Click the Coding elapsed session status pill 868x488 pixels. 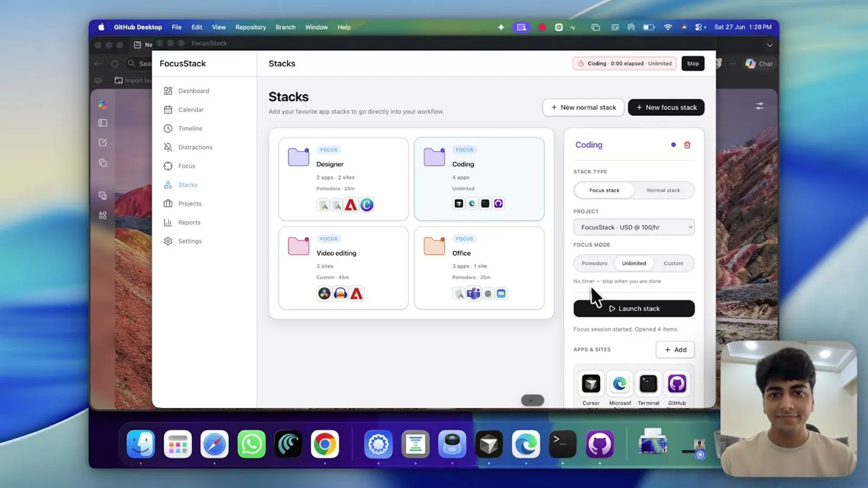[624, 63]
